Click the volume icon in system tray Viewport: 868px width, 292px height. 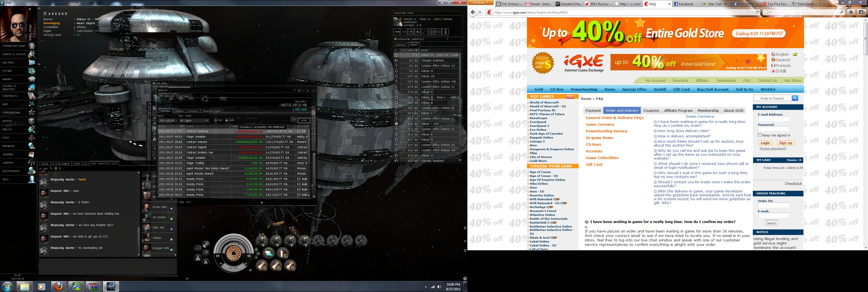click(x=439, y=287)
